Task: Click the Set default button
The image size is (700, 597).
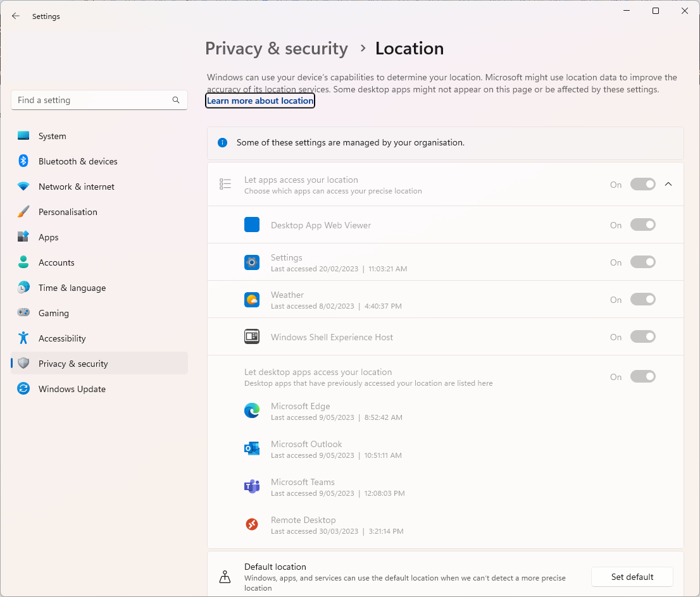Action: 632,577
